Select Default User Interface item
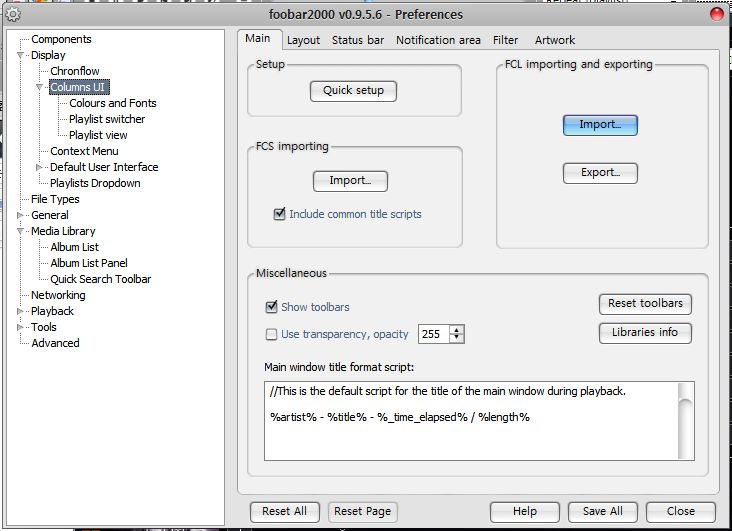This screenshot has width=732, height=531. [x=104, y=167]
